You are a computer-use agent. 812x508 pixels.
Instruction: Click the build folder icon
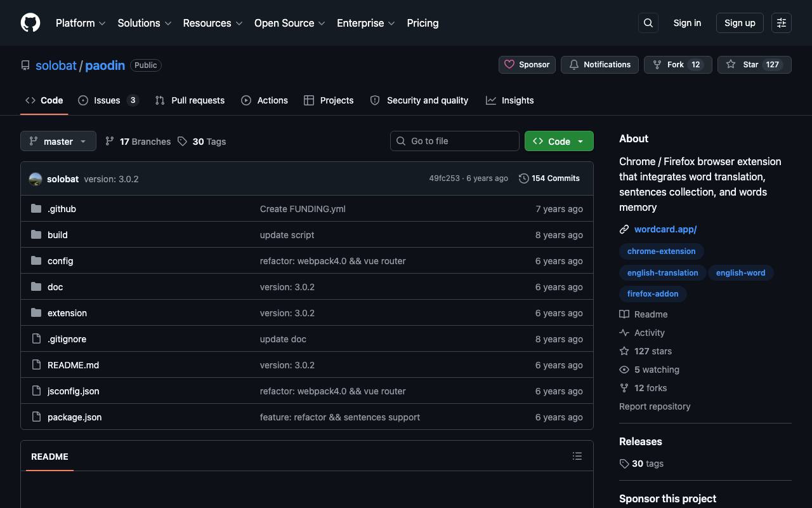click(x=36, y=234)
